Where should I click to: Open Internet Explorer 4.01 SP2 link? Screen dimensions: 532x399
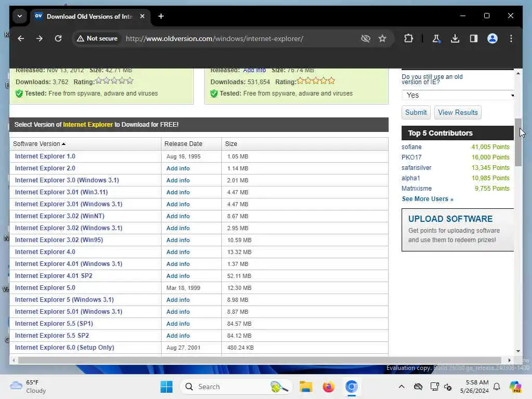tap(54, 276)
